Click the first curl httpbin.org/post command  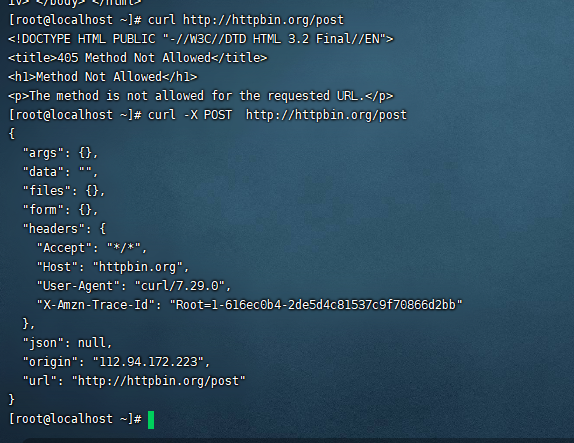[x=246, y=20]
